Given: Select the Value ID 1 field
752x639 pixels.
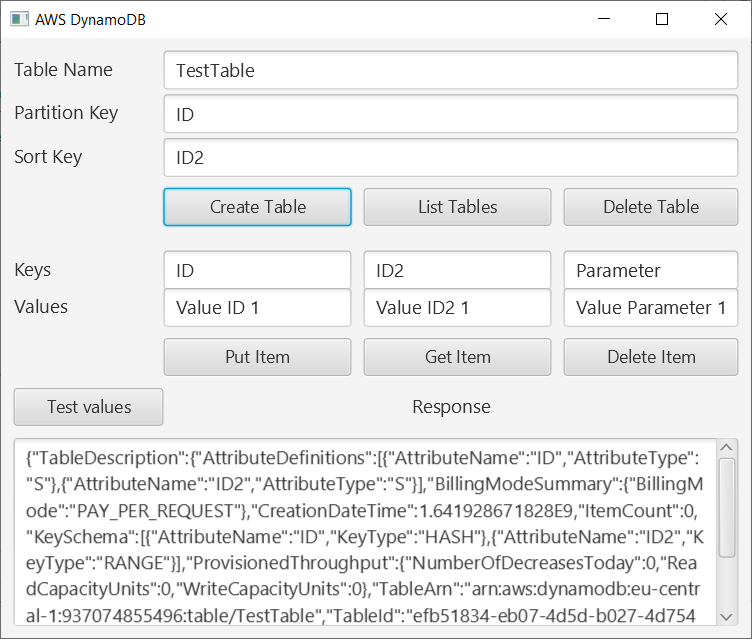Looking at the screenshot, I should (x=257, y=308).
